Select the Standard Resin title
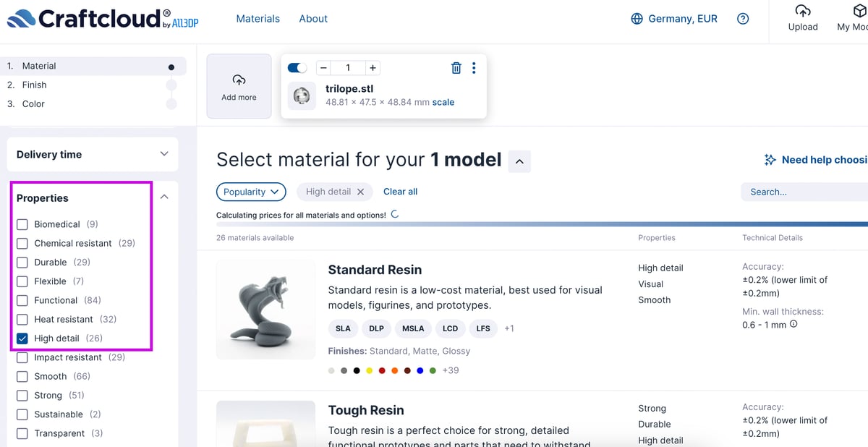Screen dimensions: 868x447 click(x=375, y=270)
